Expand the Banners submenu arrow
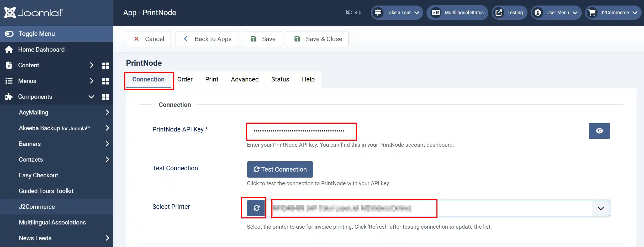This screenshot has height=247, width=644. [x=107, y=144]
